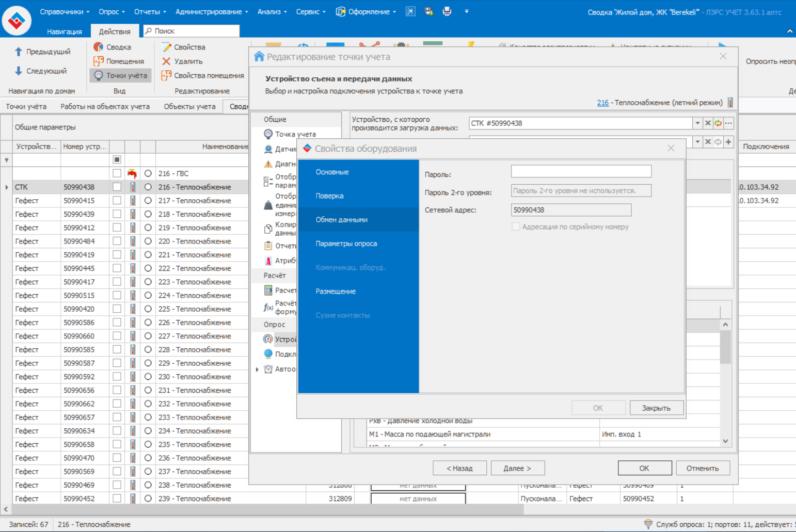
Task: Select Параметры опроса section
Action: point(346,244)
